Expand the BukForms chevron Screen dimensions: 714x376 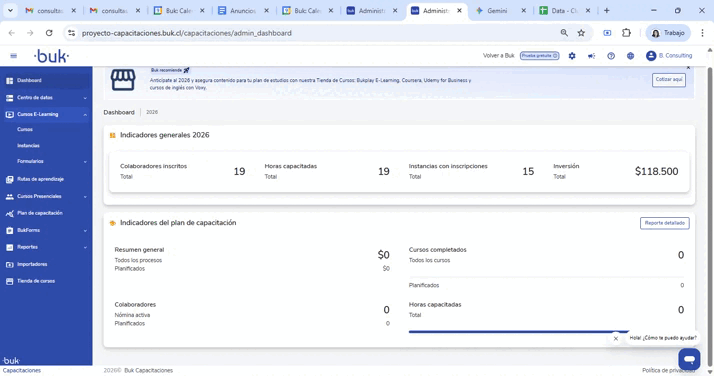pyautogui.click(x=85, y=231)
